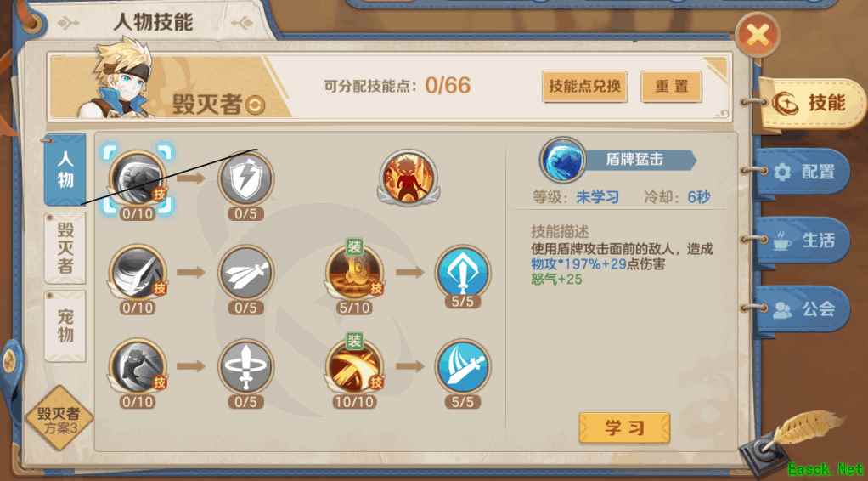The width and height of the screenshot is (868, 481).
Task: Open the 毁灭者 方案3 scheme selector
Action: point(59,420)
